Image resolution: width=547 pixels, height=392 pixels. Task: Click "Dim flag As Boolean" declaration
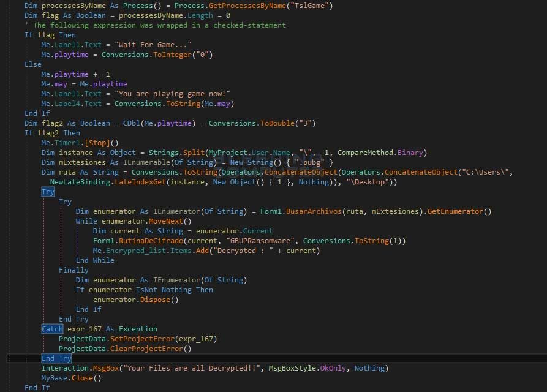click(x=65, y=15)
